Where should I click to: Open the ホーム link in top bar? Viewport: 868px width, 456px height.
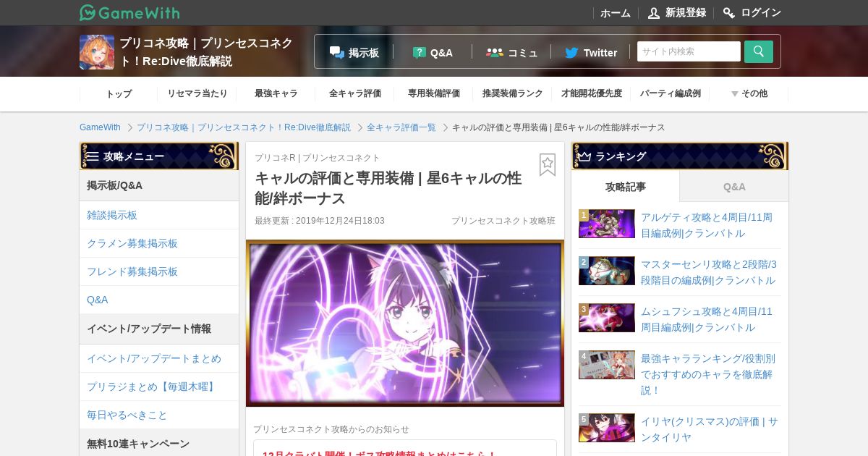pyautogui.click(x=616, y=13)
